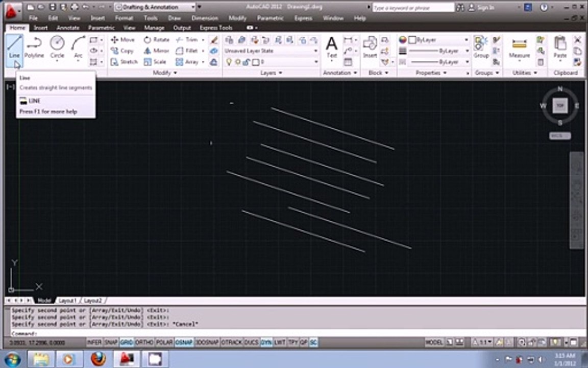This screenshot has height=368, width=588.
Task: Open the annotation scale 1:1 dropdown
Action: coord(484,342)
